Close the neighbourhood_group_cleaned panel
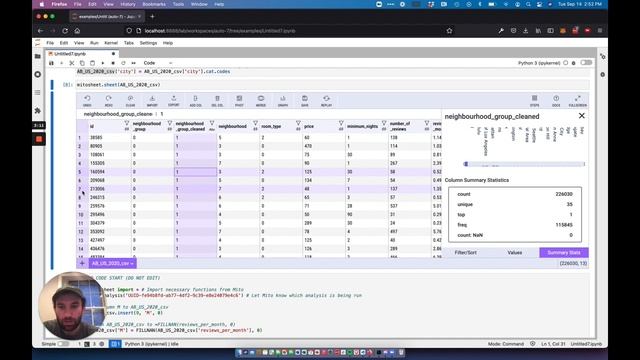Image resolution: width=640 pixels, height=360 pixels. (x=582, y=116)
